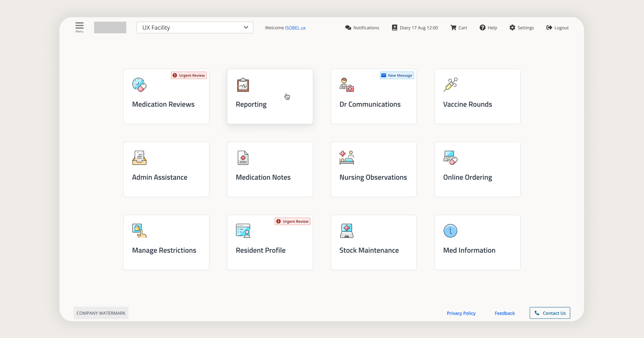
Task: Open the Admin Assistance document tray icon
Action: (139, 158)
